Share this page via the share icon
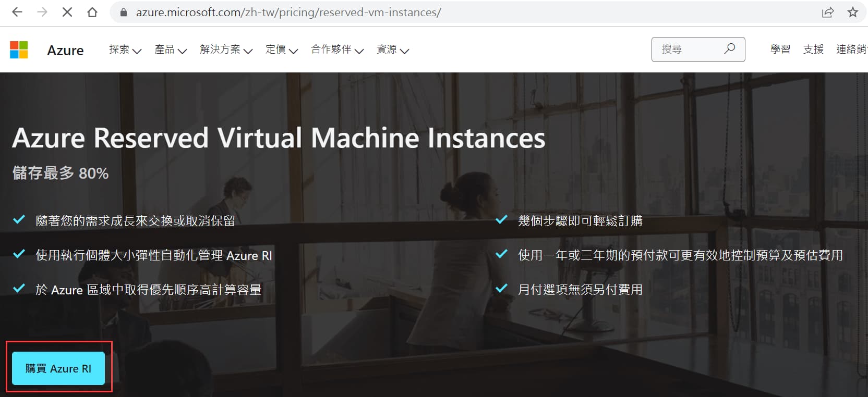868x397 pixels. [828, 13]
